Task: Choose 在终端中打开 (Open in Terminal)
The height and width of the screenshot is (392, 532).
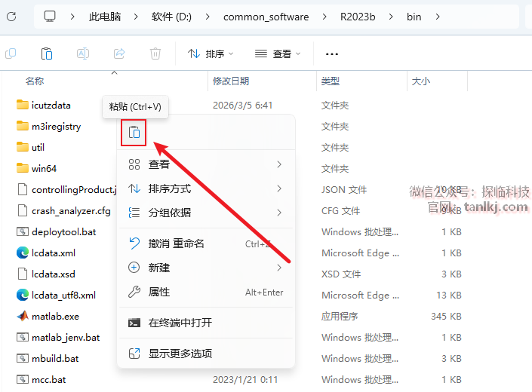Action: [205, 323]
